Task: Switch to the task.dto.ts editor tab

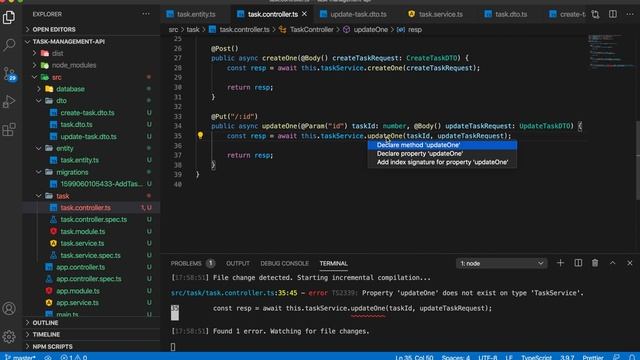Action: 511,14
